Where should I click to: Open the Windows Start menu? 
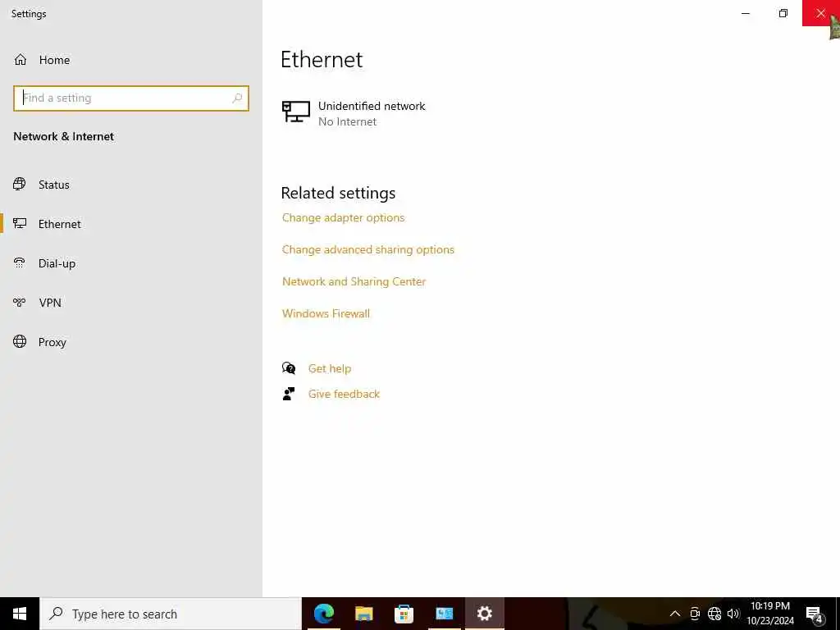20,614
